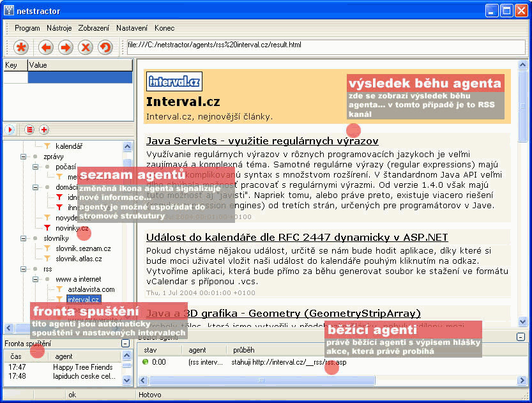Click queue list scroll-down arrow
The height and width of the screenshot is (403, 532).
(x=126, y=380)
